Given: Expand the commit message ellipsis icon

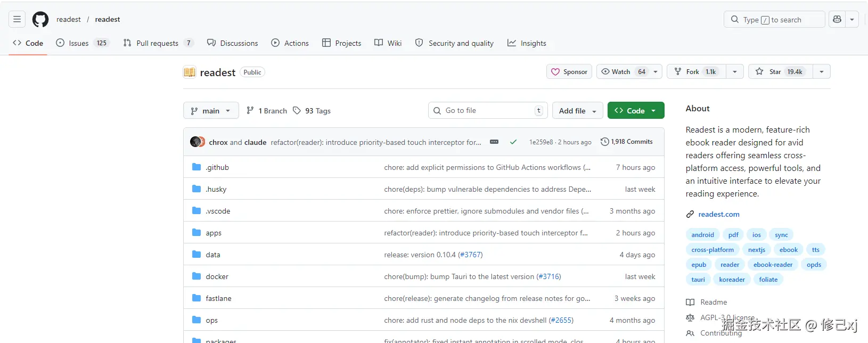Looking at the screenshot, I should pos(494,142).
